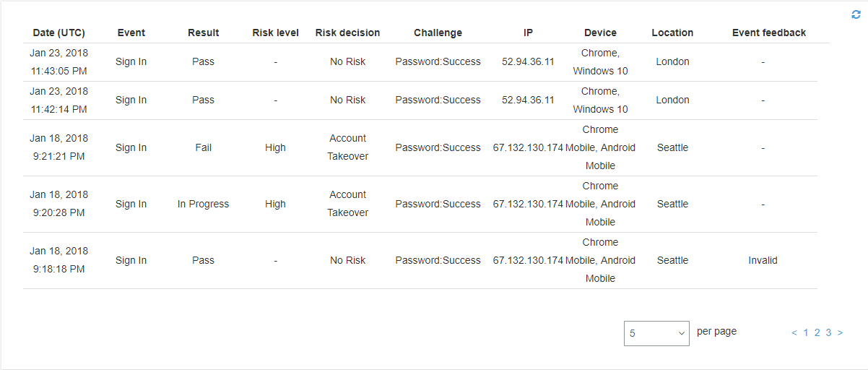
Task: Click the first 52.94.36.11 IP address
Action: pyautogui.click(x=528, y=61)
